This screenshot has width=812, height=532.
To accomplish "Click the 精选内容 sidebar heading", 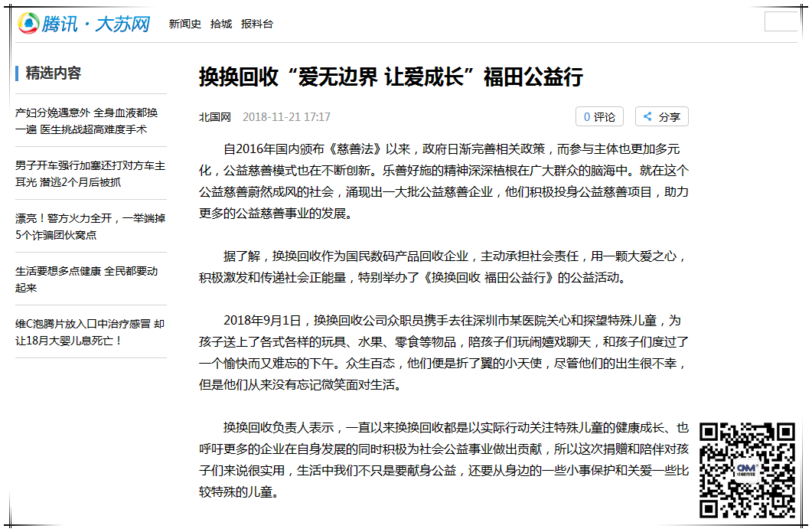I will coord(54,73).
